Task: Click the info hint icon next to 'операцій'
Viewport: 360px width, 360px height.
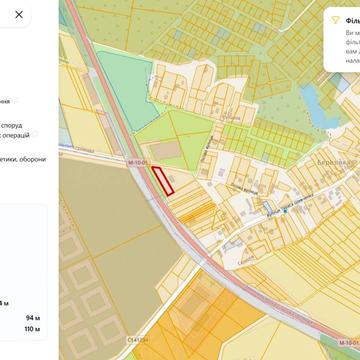Action: [x=35, y=134]
